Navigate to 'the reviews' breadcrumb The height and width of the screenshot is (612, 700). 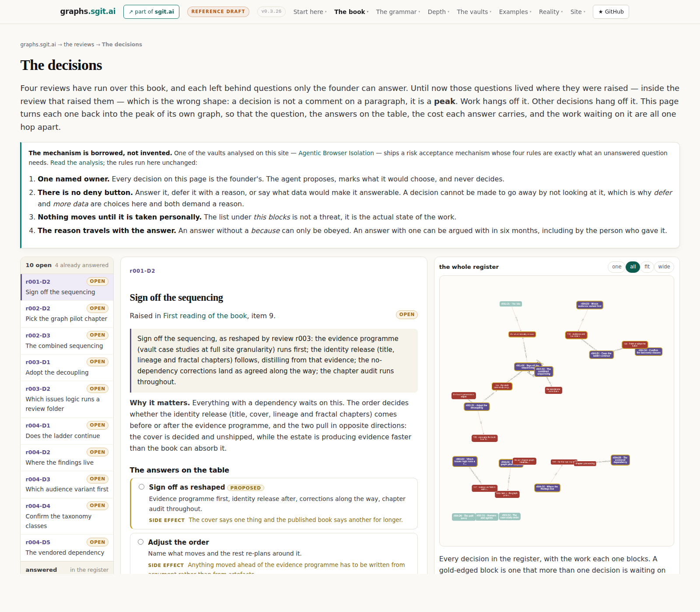[x=79, y=45]
